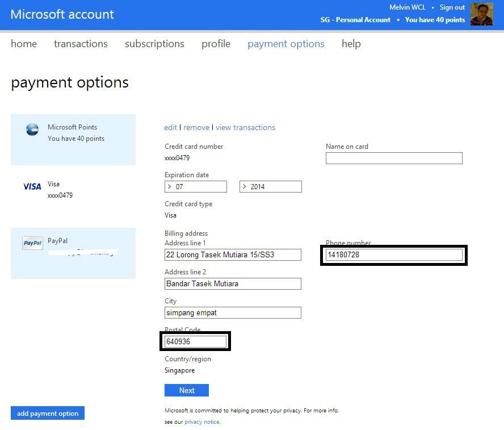Open the subscriptions tab
The height and width of the screenshot is (430, 504).
point(154,44)
